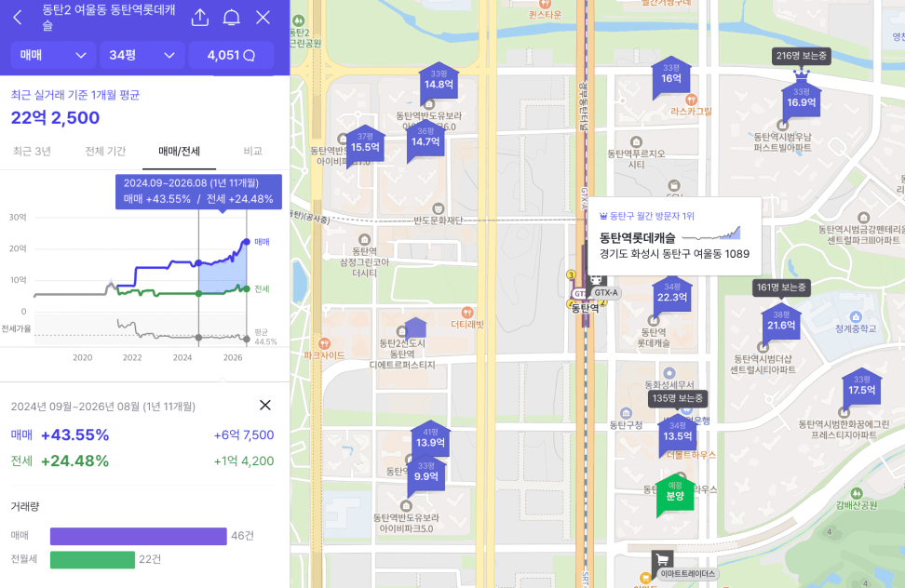Screen dimensions: 905x588
Task: Click the 동탄역 station name label
Action: click(586, 308)
